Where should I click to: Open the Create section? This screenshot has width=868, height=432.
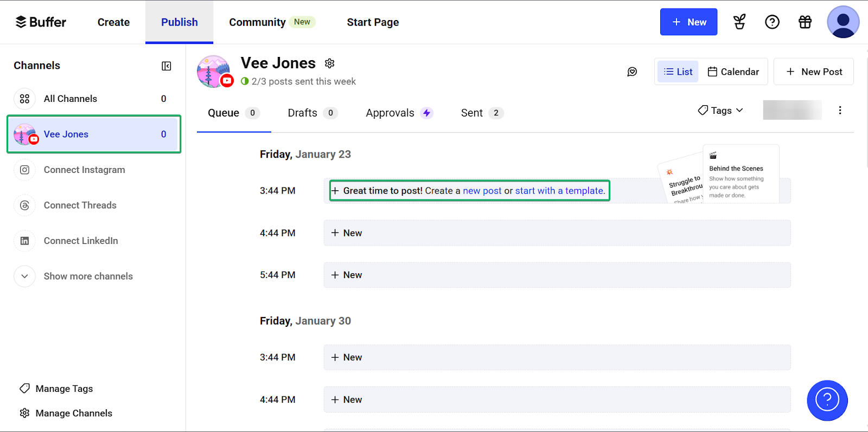coord(113,22)
